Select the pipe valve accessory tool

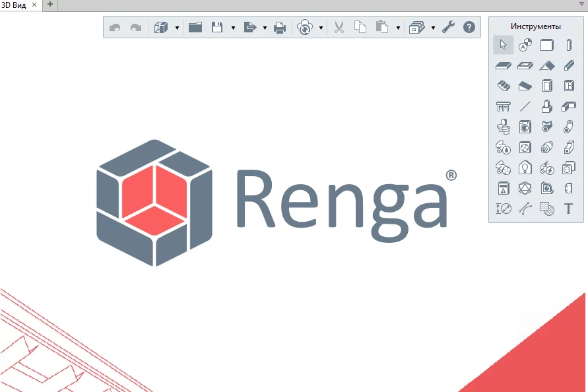[x=546, y=127]
